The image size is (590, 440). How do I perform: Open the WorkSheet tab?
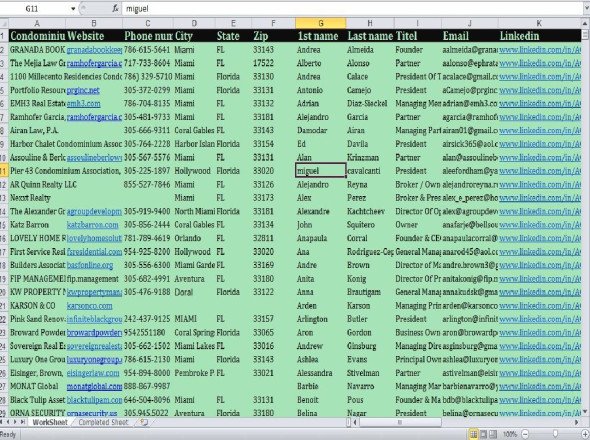coord(50,422)
